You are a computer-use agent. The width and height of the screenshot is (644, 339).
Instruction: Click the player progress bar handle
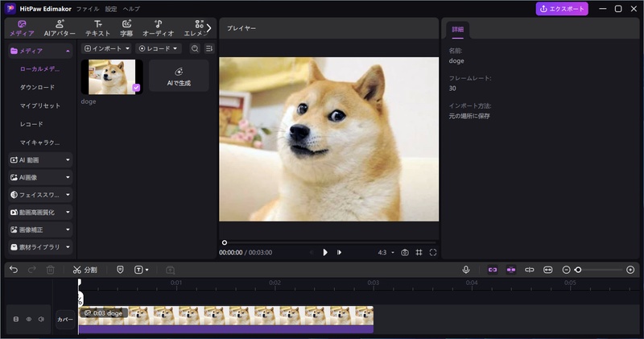[225, 242]
